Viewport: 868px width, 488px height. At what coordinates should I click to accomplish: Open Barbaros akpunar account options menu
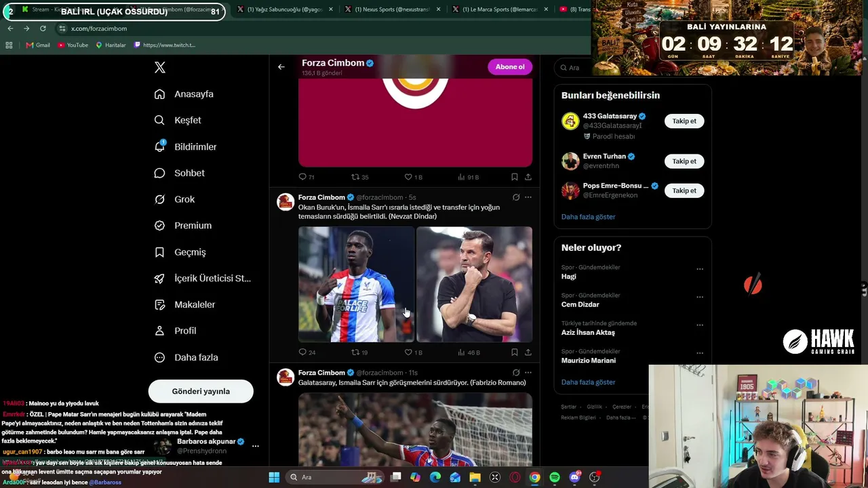click(x=256, y=446)
